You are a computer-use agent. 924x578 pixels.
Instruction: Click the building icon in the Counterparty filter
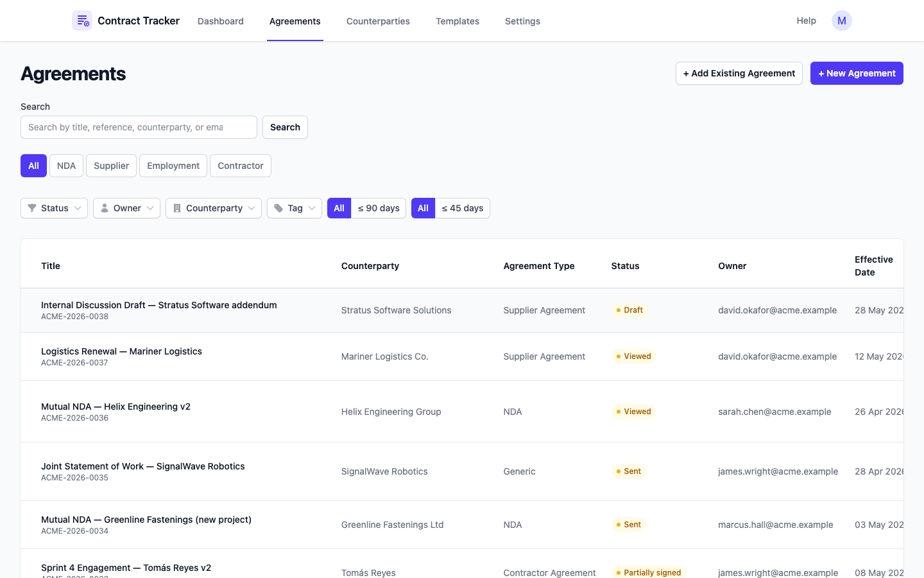tap(177, 208)
